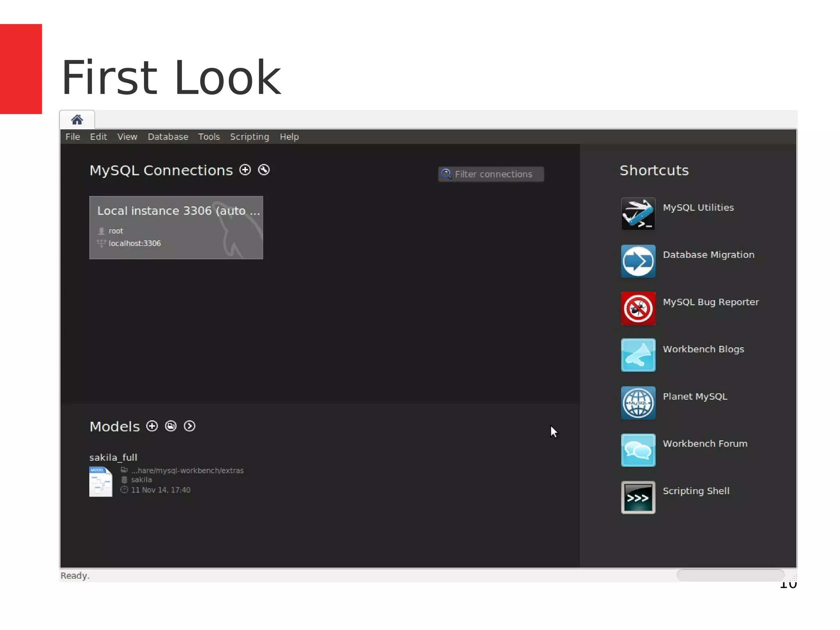Viewport: 840px width, 630px height.
Task: Click the Database Migration label
Action: tap(708, 255)
